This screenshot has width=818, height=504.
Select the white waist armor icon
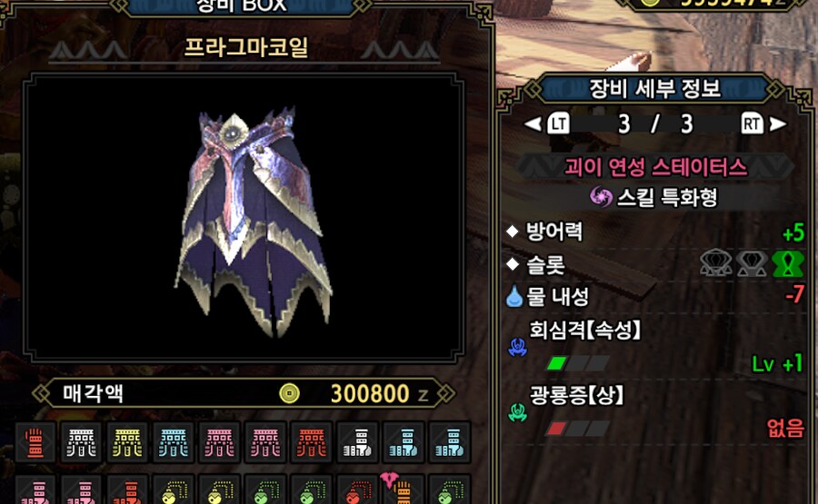82,442
